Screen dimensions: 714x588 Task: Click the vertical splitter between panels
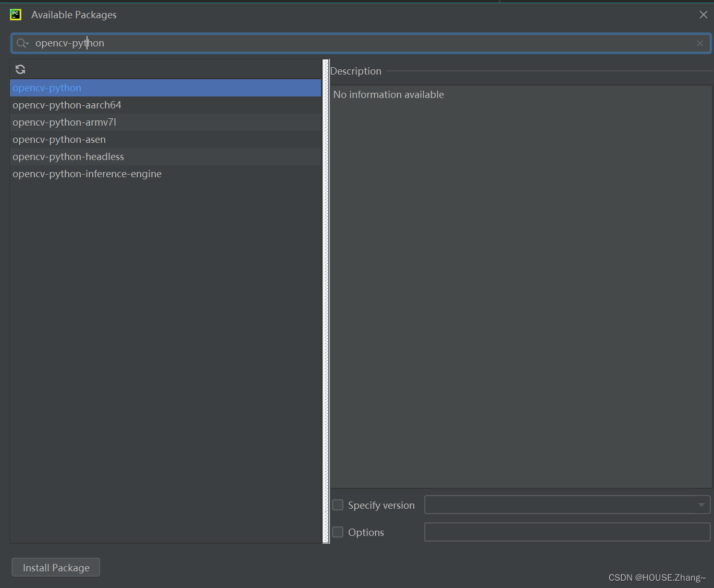point(326,301)
